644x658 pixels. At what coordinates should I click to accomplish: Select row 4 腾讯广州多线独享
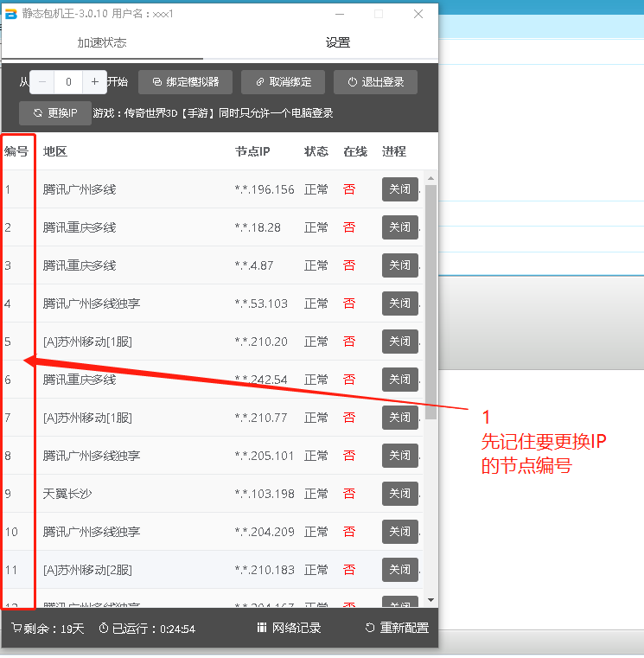(91, 303)
